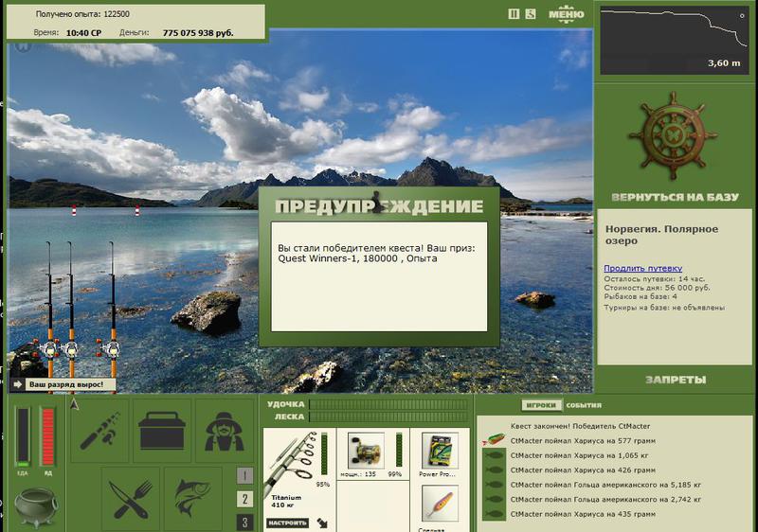Viewport: 758px width, 532px height.
Task: Click the НАСТРОИТЬ button
Action: click(x=288, y=523)
